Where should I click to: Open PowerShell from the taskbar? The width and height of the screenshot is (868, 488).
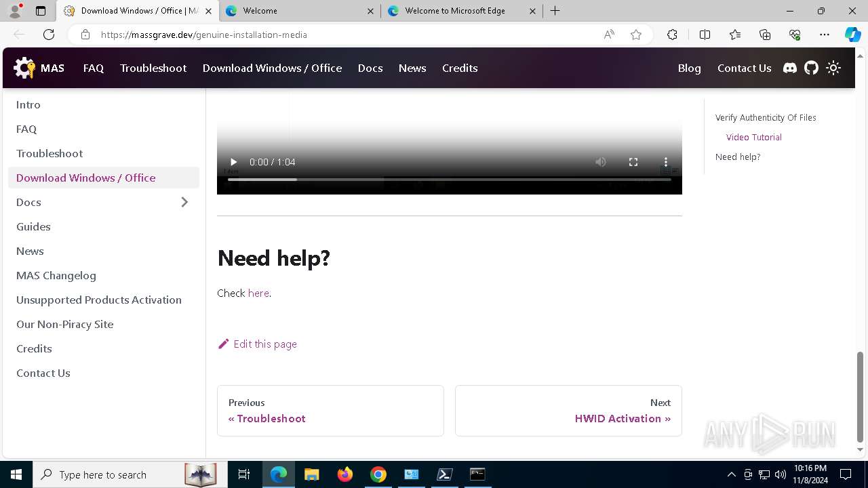445,474
